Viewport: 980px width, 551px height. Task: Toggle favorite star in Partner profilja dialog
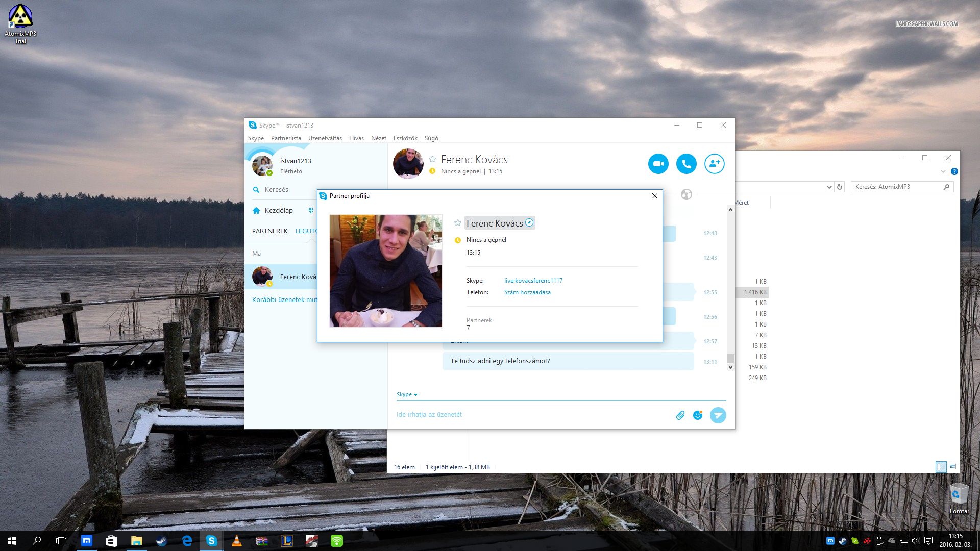(458, 223)
